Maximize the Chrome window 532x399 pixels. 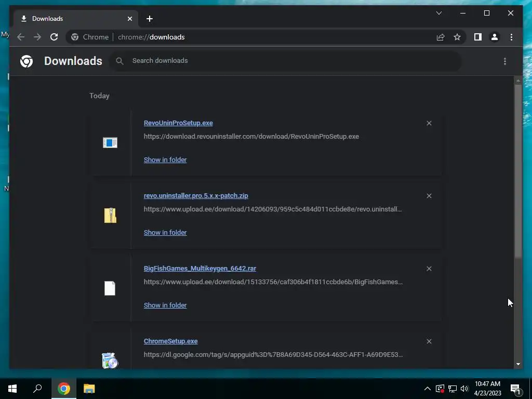click(486, 13)
